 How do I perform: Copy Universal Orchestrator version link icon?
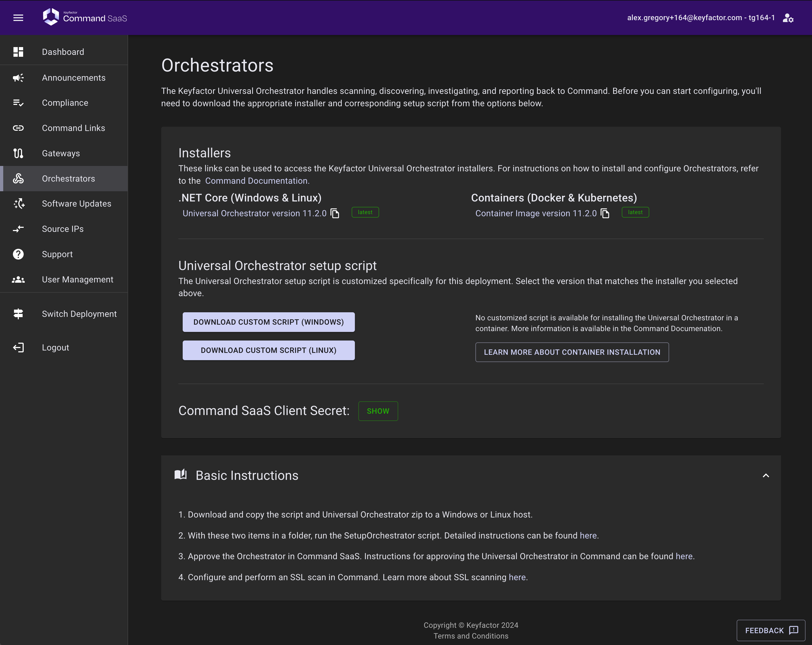(335, 214)
